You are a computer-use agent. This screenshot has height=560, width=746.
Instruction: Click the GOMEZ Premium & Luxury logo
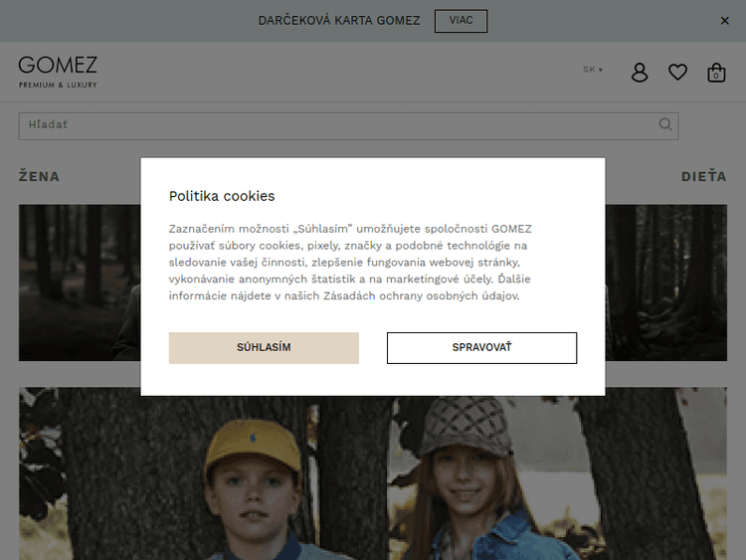click(x=58, y=72)
